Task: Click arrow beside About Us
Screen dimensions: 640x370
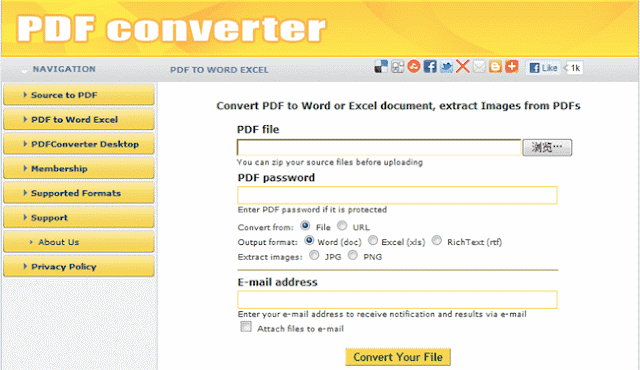Action: point(31,242)
